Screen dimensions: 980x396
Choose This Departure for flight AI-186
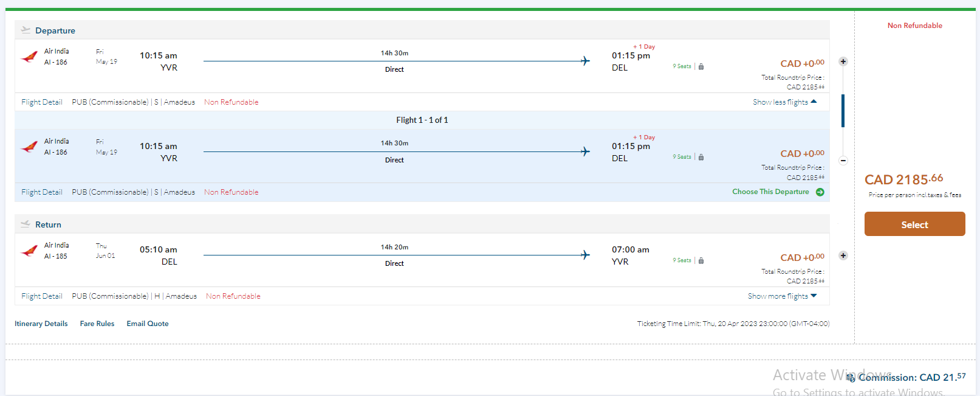770,192
